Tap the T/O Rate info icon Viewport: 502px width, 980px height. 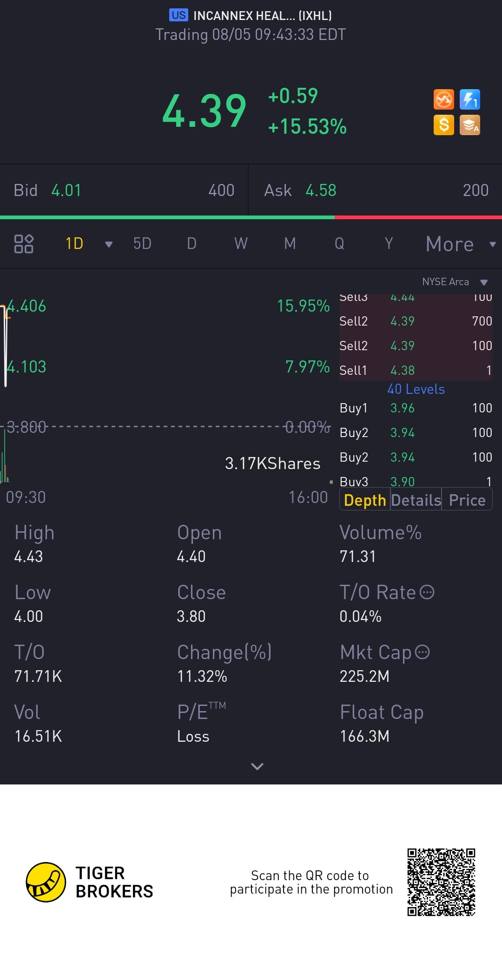coord(427,592)
